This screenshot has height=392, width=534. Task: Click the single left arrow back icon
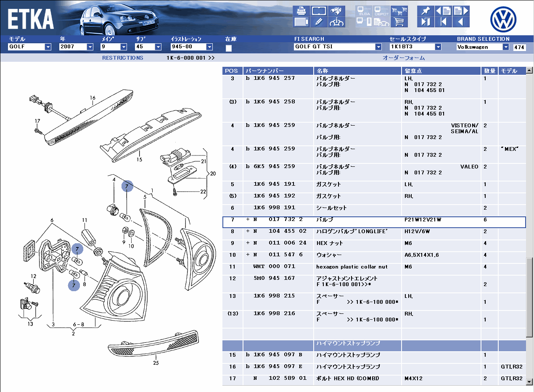coord(461,22)
